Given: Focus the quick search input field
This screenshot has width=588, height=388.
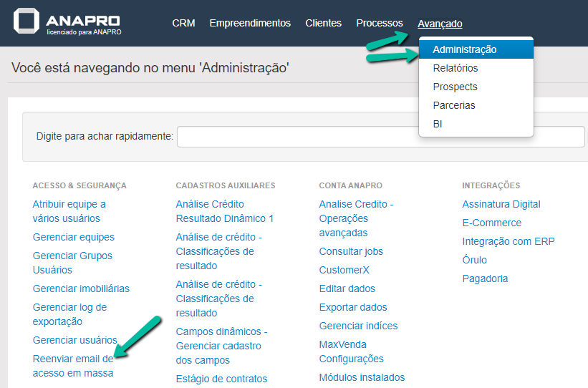Looking at the screenshot, I should tap(380, 136).
